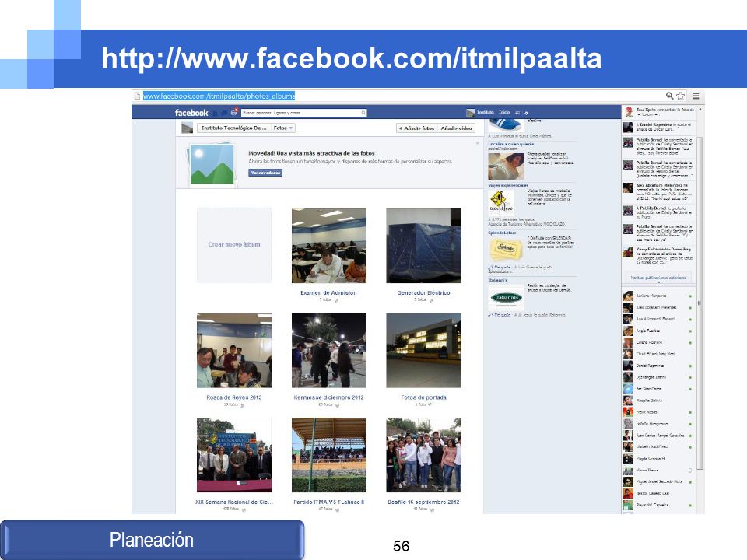Click the yellow Splenda ad image
This screenshot has height=560, width=747.
click(506, 249)
